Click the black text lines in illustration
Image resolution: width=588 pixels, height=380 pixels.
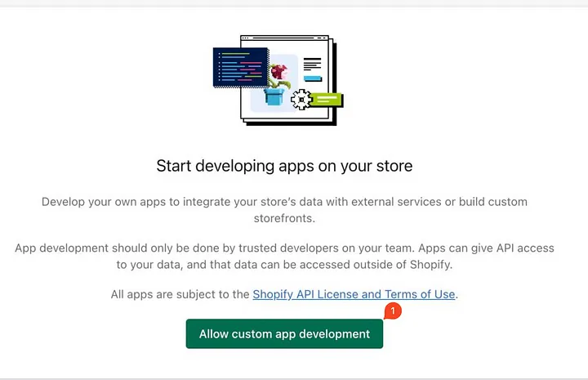coord(313,64)
